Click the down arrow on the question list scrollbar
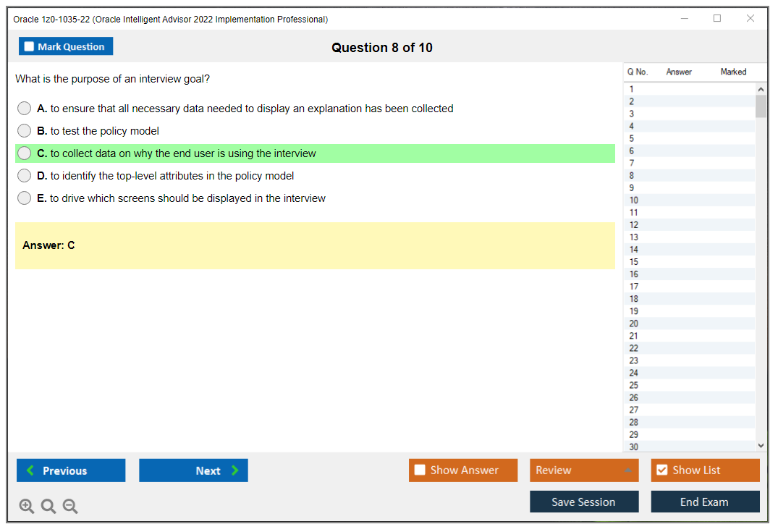The height and width of the screenshot is (532, 778). (760, 445)
